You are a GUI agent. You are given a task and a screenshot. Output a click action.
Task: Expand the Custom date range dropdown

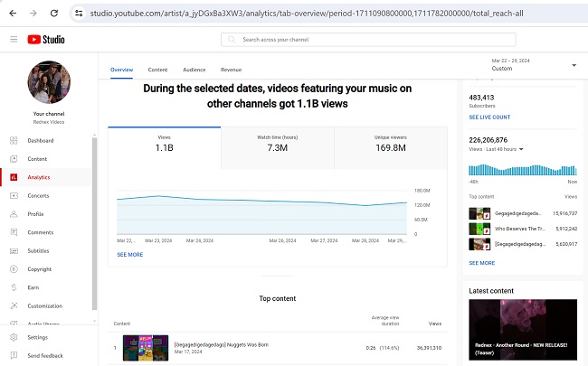tap(533, 65)
